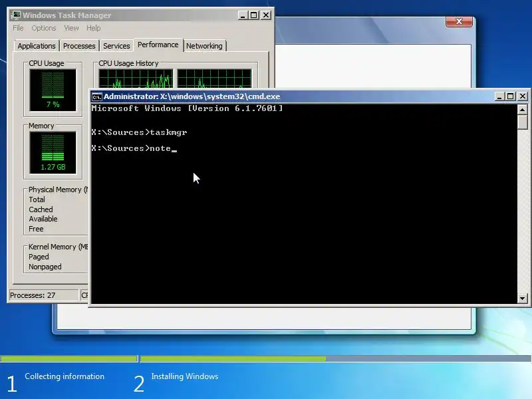Switch to the Networking tab
The width and height of the screenshot is (532, 399).
click(x=204, y=46)
